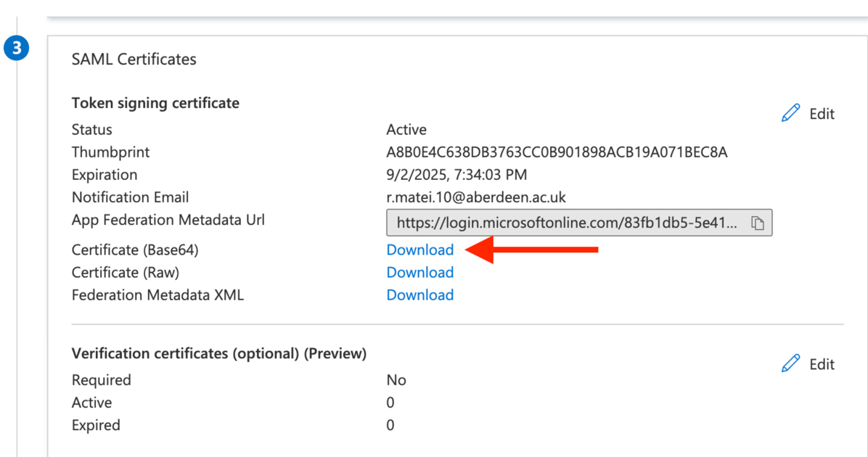
Task: Click the SAML Certificates section heading
Action: [x=133, y=59]
